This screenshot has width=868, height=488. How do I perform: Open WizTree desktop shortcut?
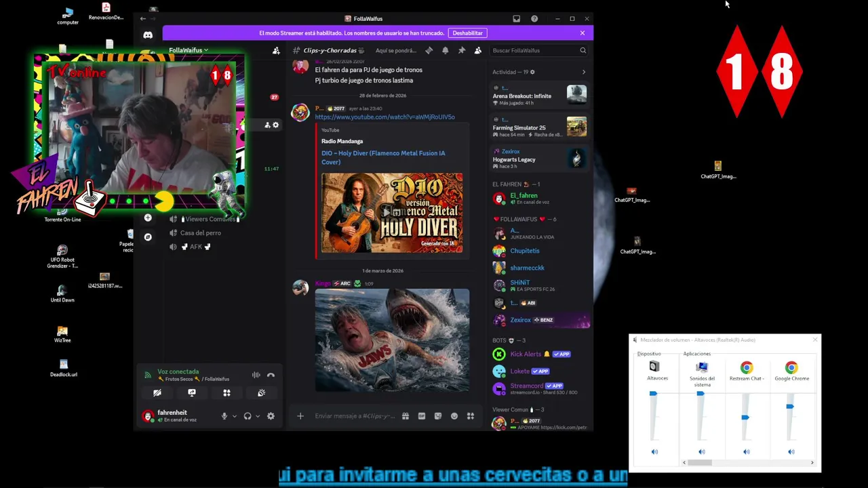(x=62, y=334)
